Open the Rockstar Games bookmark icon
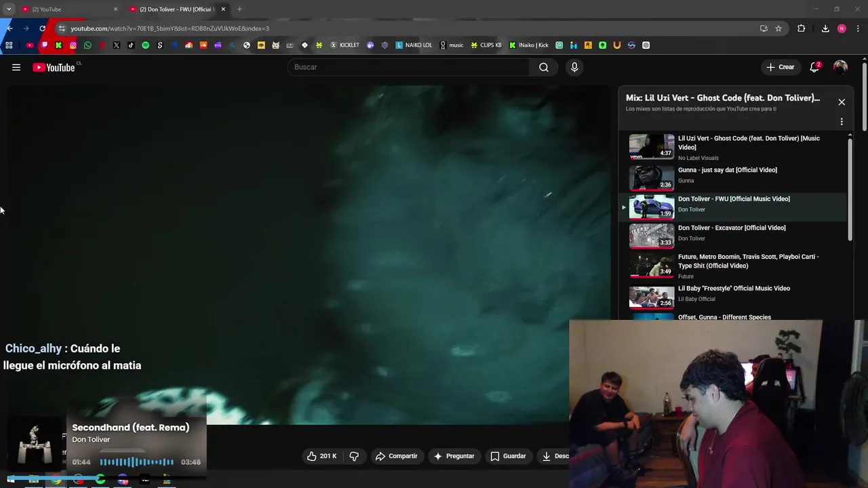 coord(588,45)
